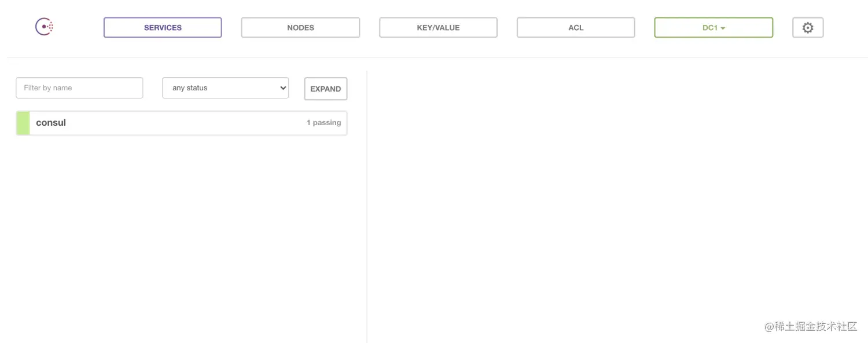Image resolution: width=868 pixels, height=343 pixels.
Task: Focus the 'Filter by name' field
Action: [x=79, y=87]
